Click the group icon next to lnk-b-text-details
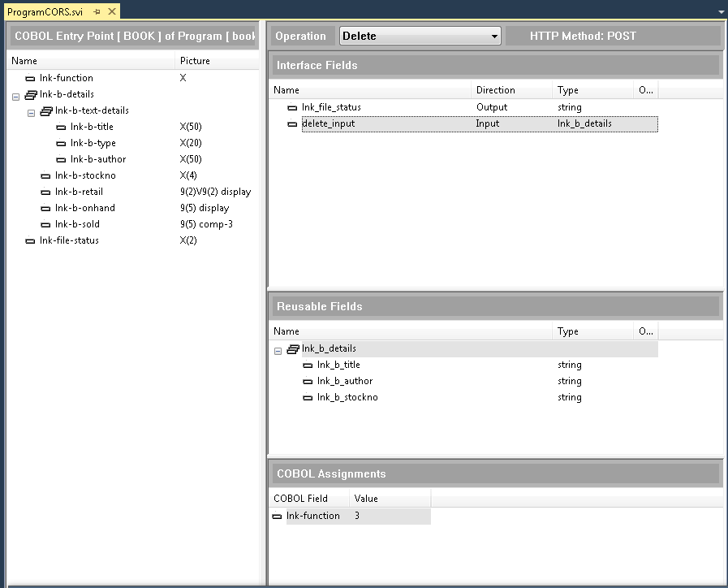Viewport: 728px width, 588px height. [x=46, y=111]
